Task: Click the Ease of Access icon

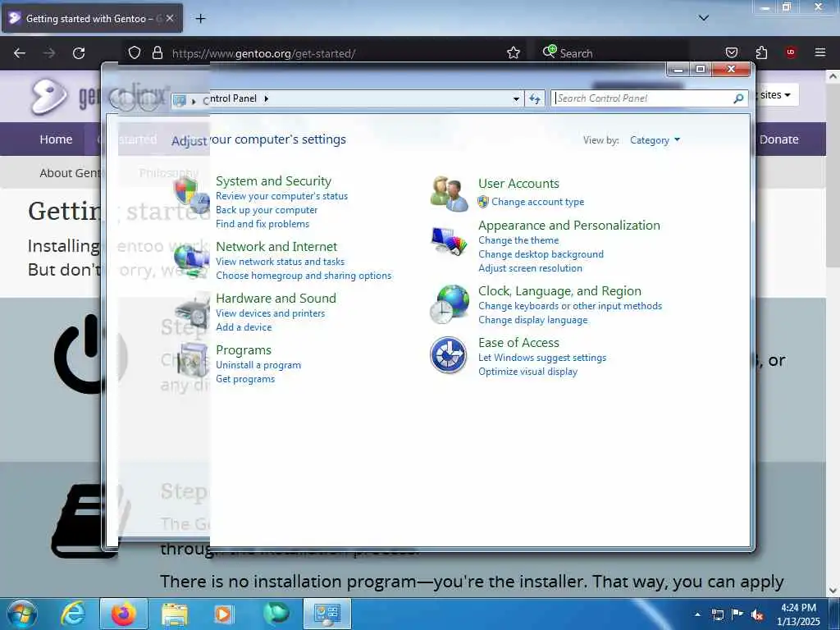Action: [449, 354]
